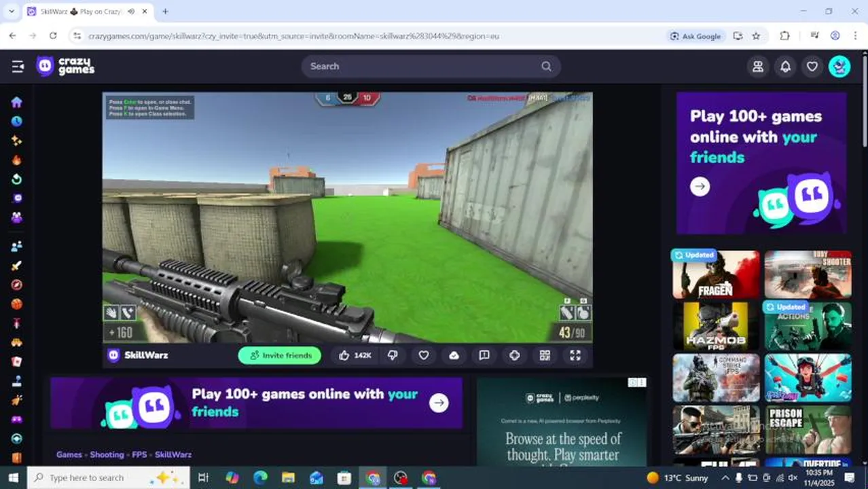Click Windows taskbar search box

click(109, 477)
